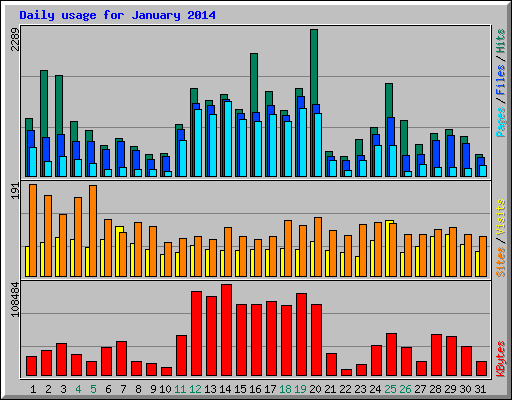The image size is (512, 400).
Task: Click the green weekend day label 19
Action: pyautogui.click(x=300, y=389)
